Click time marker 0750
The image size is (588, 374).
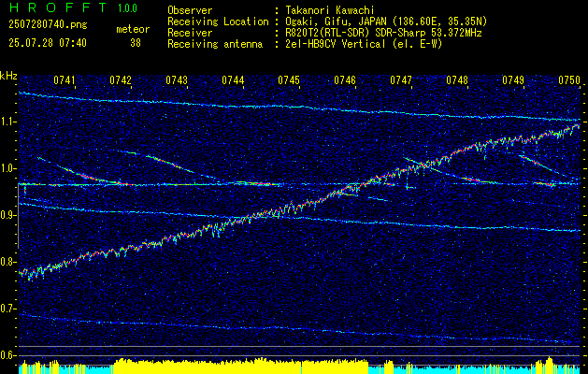pos(569,79)
